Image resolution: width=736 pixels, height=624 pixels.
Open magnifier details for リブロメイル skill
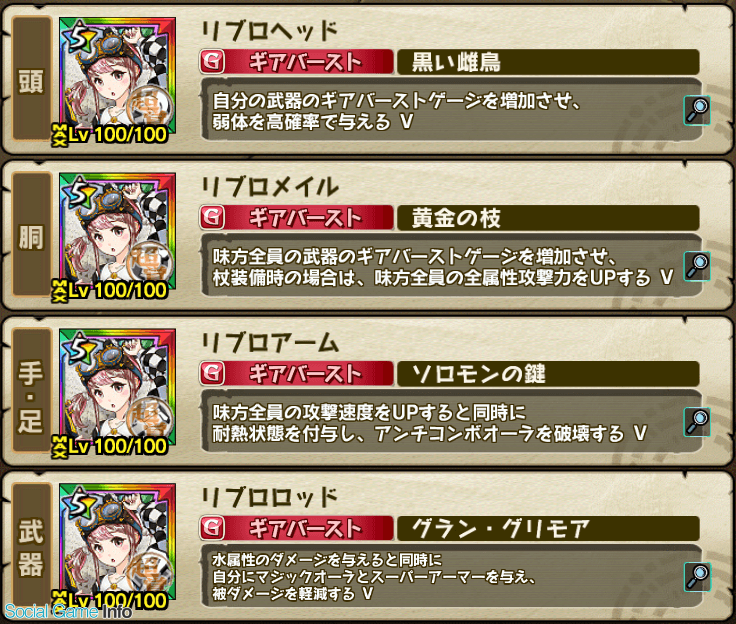(697, 266)
